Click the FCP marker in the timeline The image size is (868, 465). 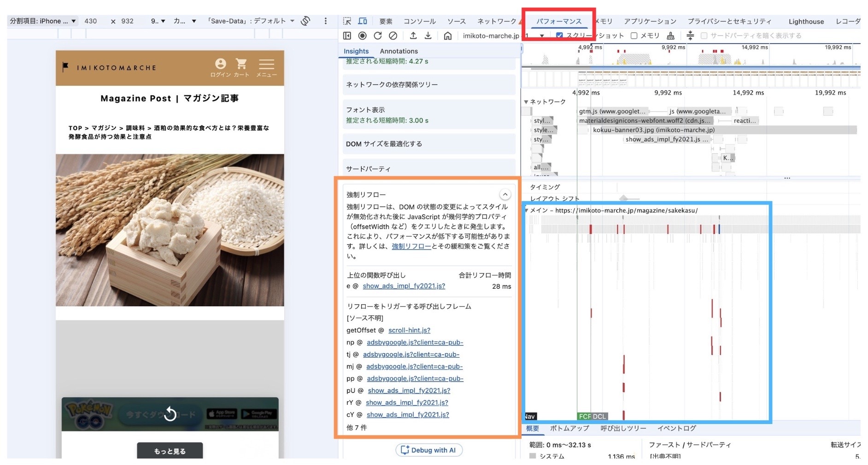584,416
